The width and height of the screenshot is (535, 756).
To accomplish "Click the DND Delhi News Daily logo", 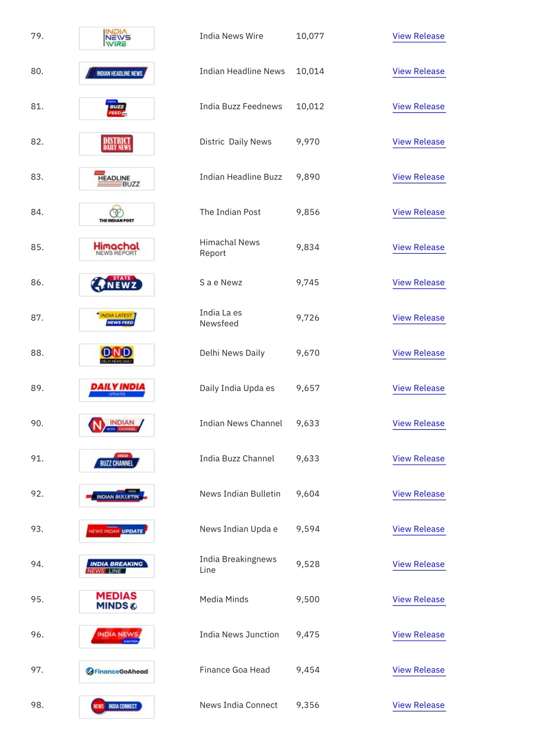I will (117, 355).
